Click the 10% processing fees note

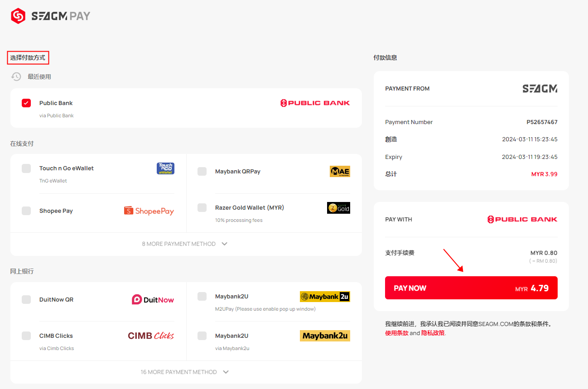(x=239, y=220)
